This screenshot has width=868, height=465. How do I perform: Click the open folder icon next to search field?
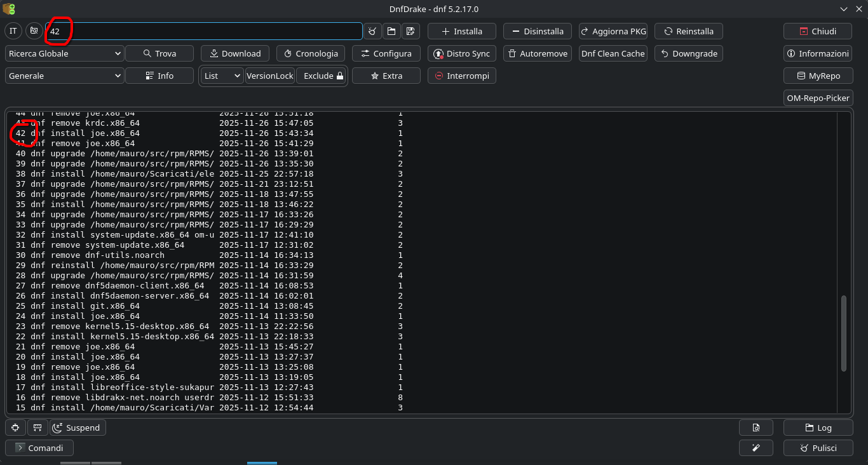pyautogui.click(x=391, y=31)
